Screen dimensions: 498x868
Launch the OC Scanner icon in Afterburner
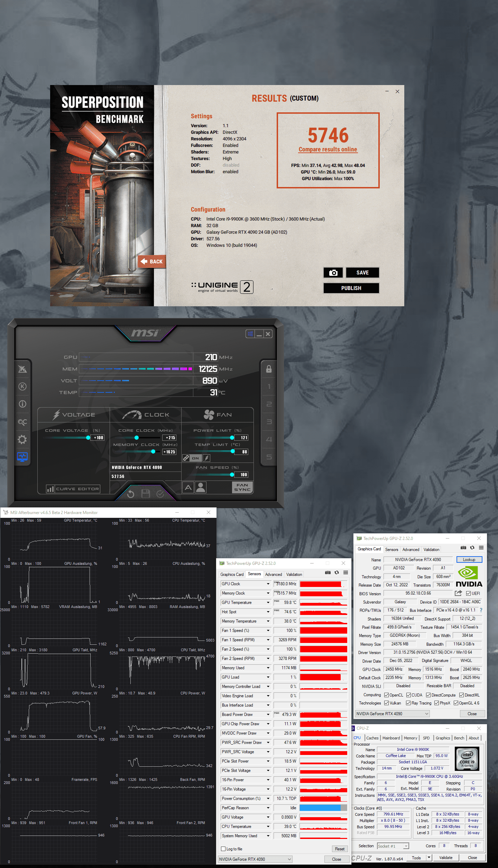22,422
